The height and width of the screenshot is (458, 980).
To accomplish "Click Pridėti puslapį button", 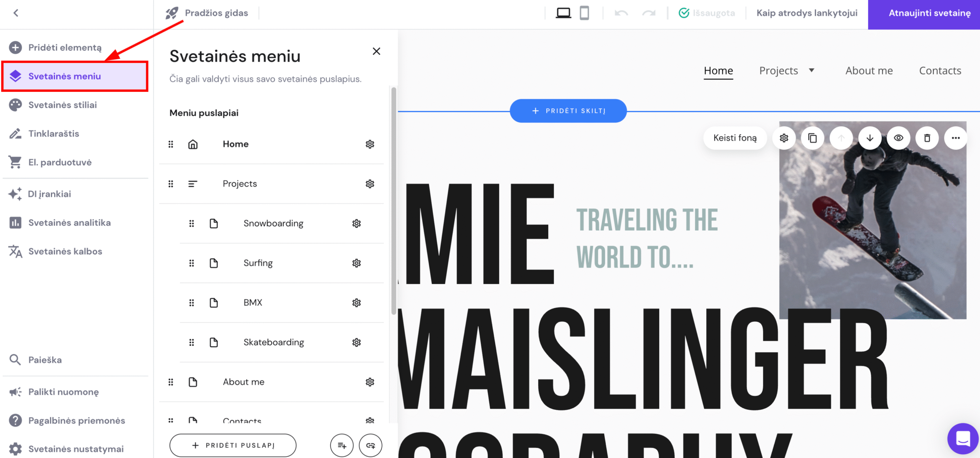I will click(233, 445).
